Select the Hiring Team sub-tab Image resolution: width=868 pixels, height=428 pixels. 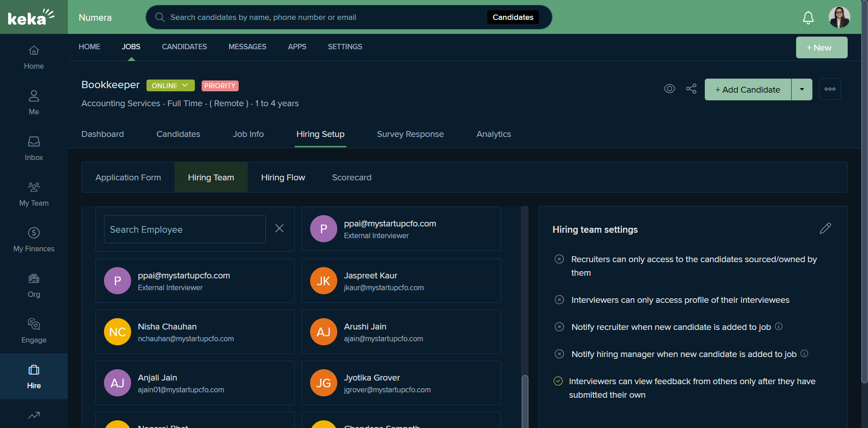pos(211,177)
